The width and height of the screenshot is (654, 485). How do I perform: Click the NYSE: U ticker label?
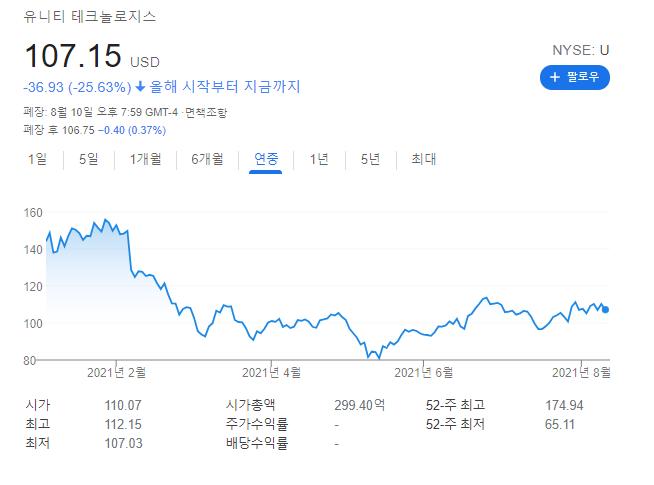[581, 50]
